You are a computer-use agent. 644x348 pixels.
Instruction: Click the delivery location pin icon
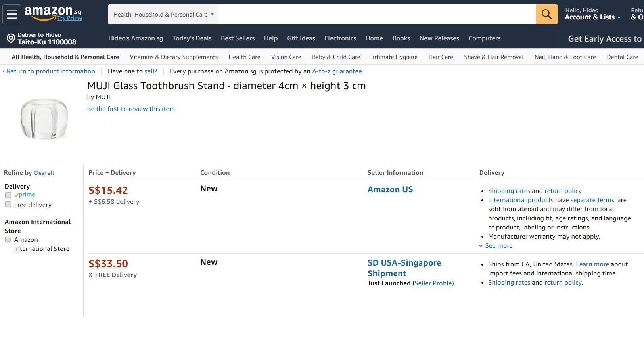tap(11, 38)
